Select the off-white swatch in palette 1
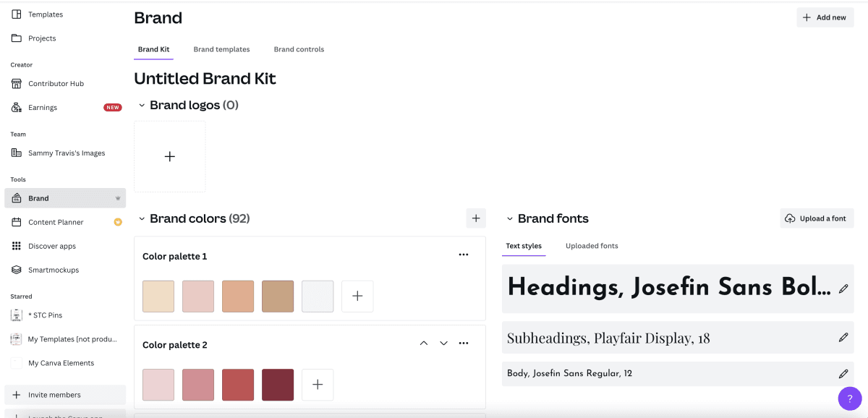Screen dimensions: 868x418 tap(318, 297)
